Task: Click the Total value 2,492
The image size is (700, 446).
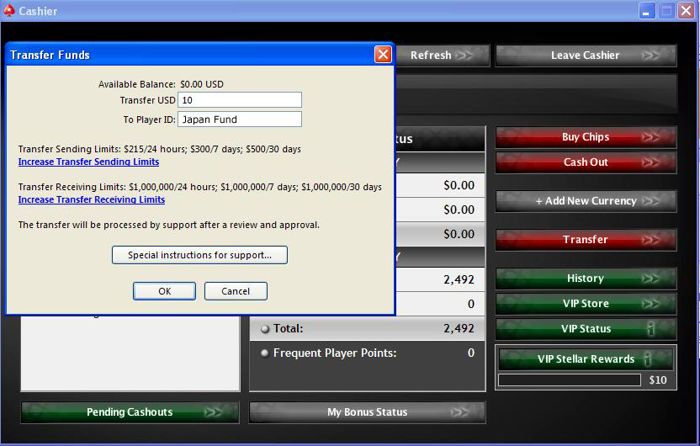Action: 458,329
